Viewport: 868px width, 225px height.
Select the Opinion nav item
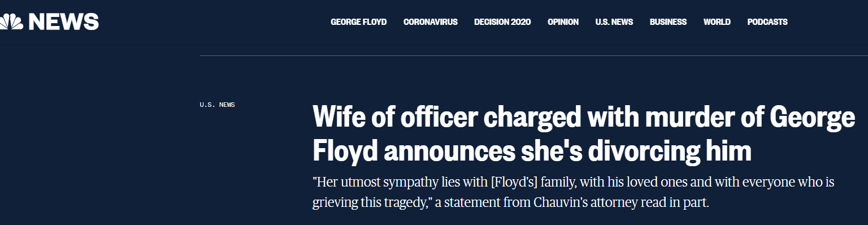click(563, 22)
